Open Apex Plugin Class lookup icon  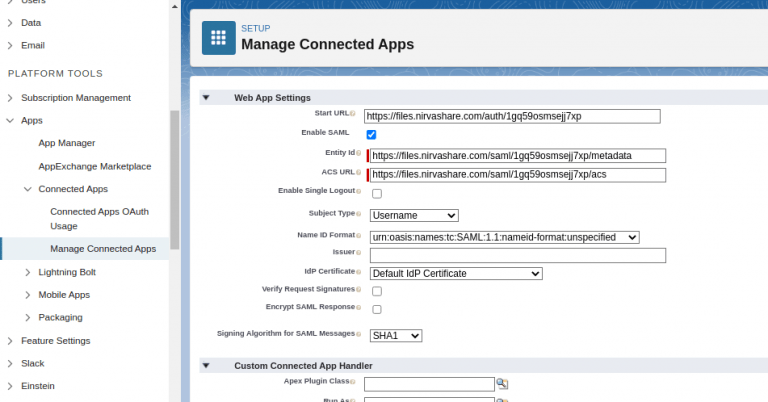coord(502,383)
